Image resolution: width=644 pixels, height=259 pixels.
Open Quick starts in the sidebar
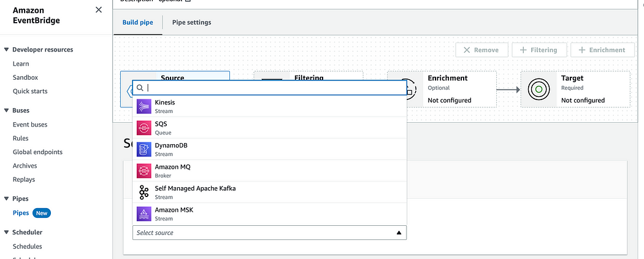[x=30, y=91]
